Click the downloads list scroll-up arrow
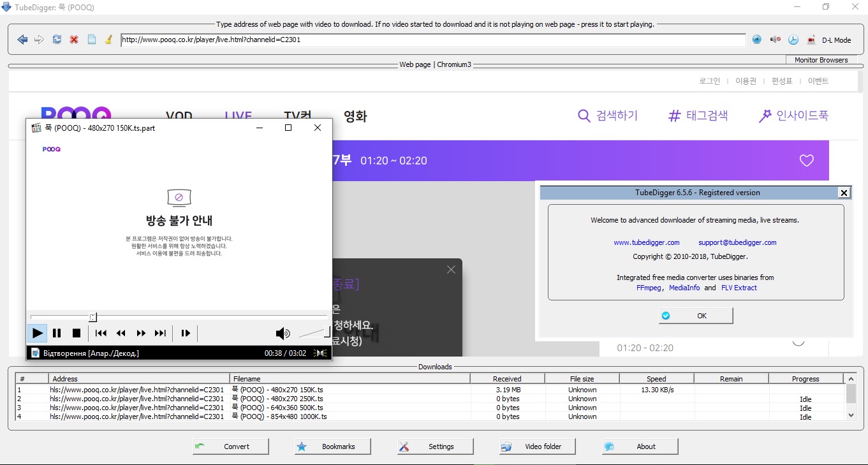The height and width of the screenshot is (465, 868). 851,378
